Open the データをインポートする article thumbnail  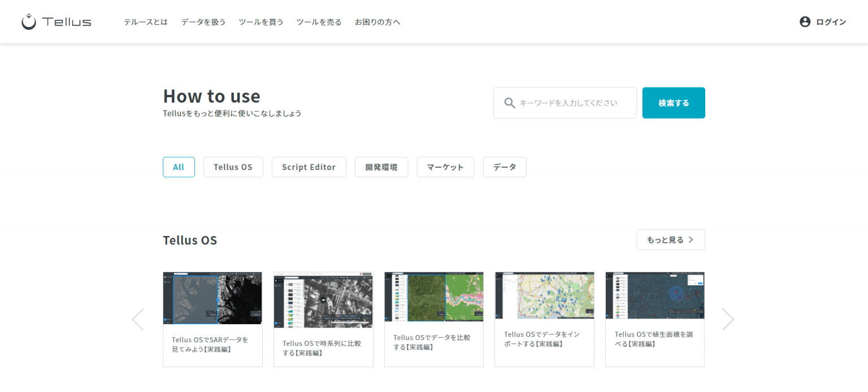(x=545, y=295)
